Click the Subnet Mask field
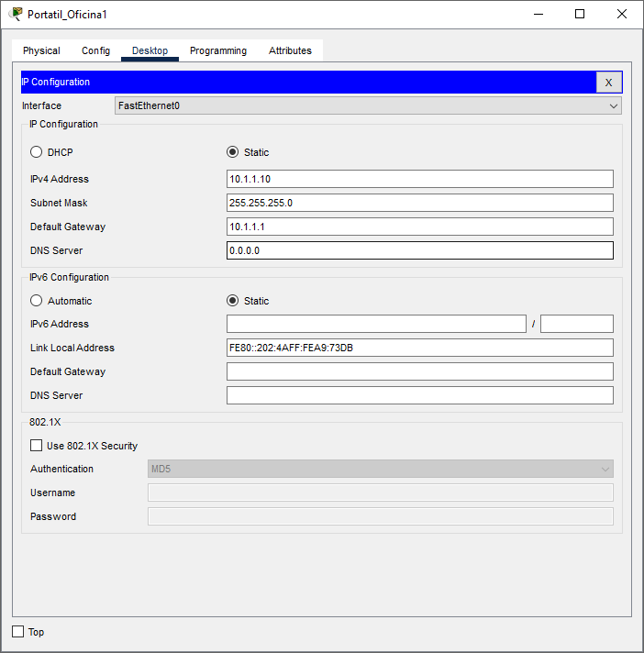The image size is (644, 653). tap(419, 203)
